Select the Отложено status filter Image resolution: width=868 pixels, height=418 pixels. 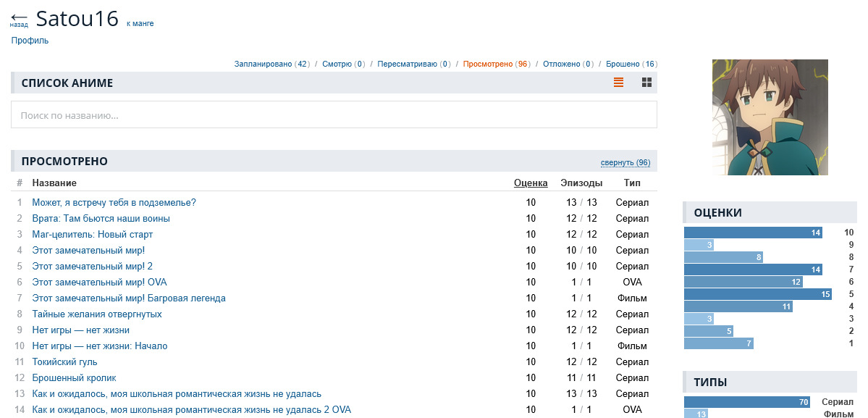click(562, 64)
